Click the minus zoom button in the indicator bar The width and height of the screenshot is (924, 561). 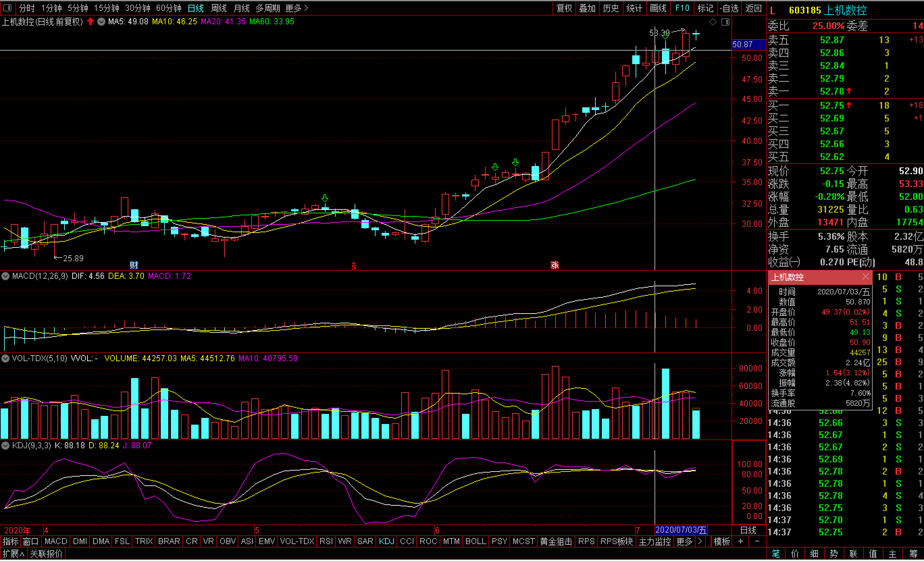point(757,541)
